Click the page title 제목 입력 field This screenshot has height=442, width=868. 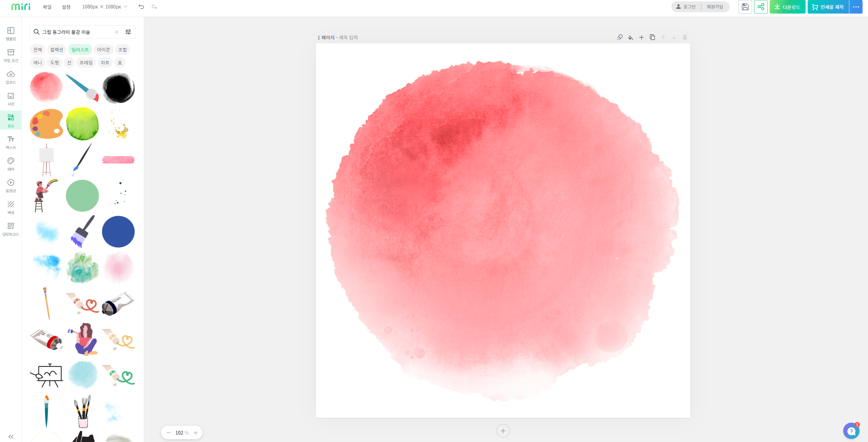(x=349, y=37)
